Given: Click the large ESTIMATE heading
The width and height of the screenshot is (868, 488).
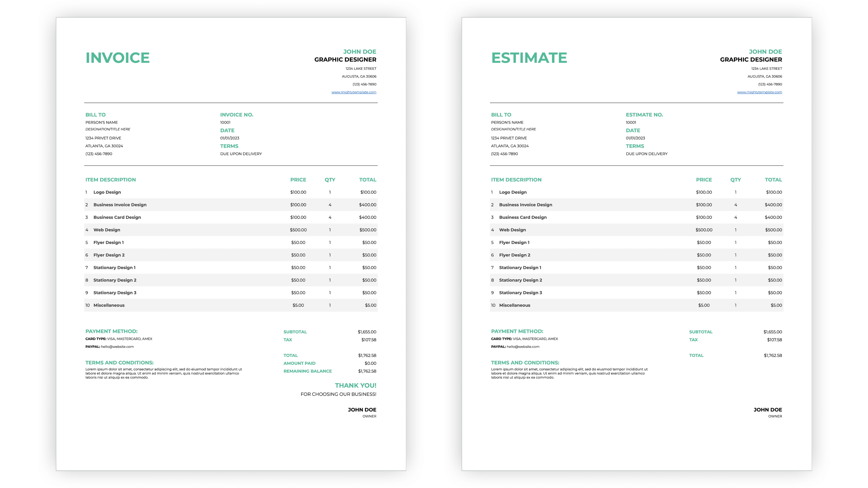Looking at the screenshot, I should point(529,58).
